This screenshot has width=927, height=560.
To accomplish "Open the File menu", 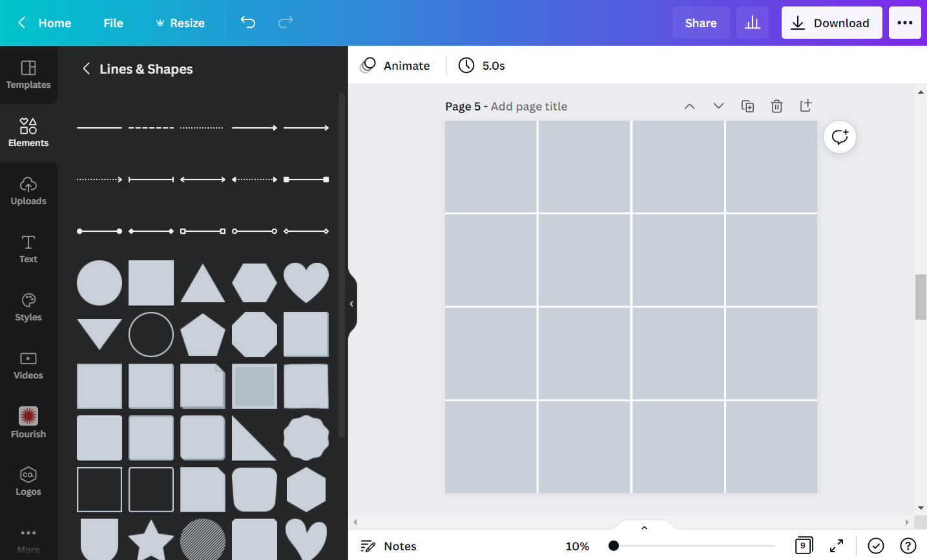I will tap(113, 23).
